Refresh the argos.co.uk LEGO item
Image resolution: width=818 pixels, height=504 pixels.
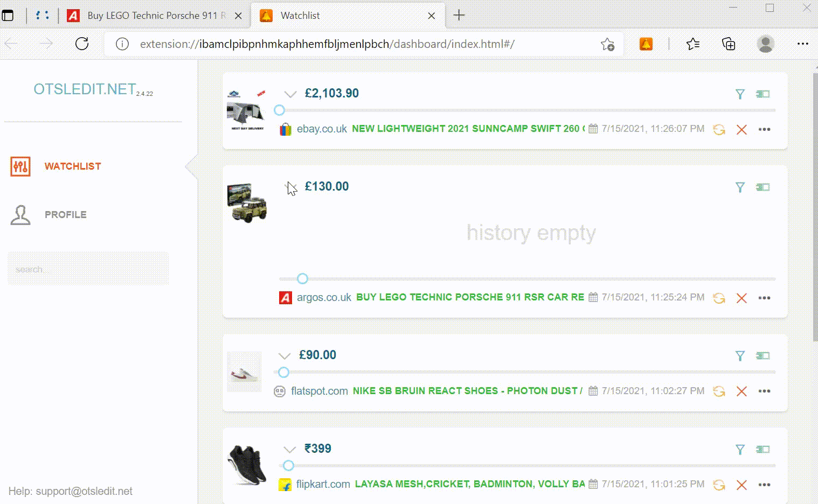719,298
